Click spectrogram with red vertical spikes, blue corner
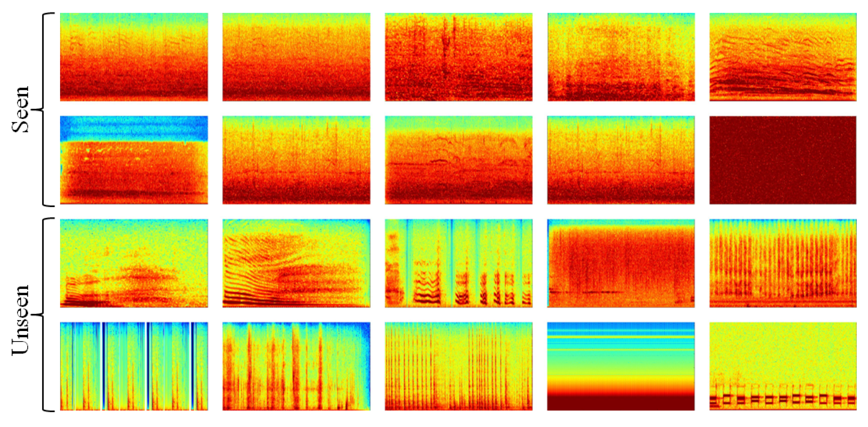The image size is (868, 427). [x=296, y=366]
